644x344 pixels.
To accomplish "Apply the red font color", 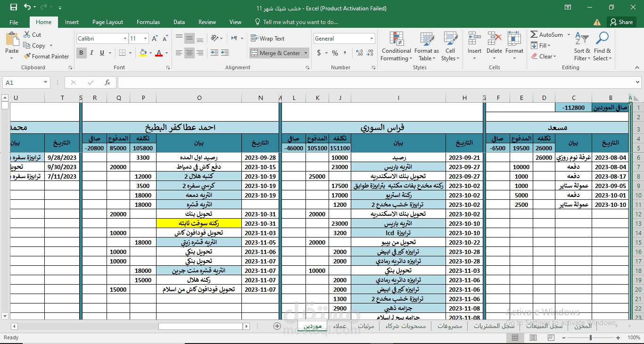I will (159, 53).
